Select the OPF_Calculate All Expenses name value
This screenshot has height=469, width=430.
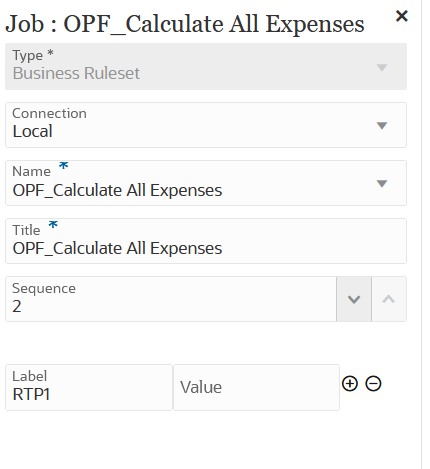(x=117, y=191)
